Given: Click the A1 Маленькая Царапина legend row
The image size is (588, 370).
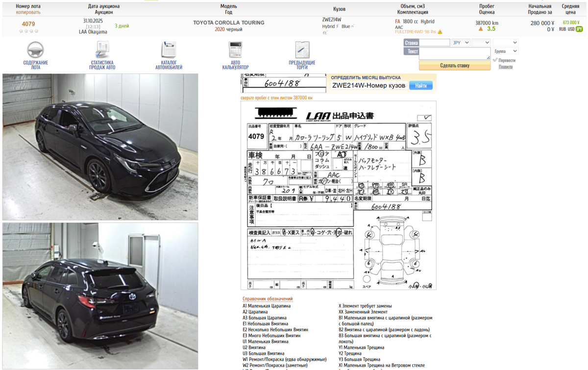Looking at the screenshot, I should click(267, 306).
